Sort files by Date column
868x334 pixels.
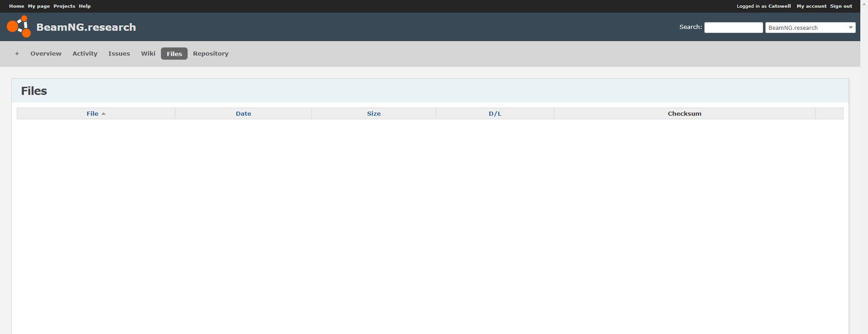tap(243, 114)
